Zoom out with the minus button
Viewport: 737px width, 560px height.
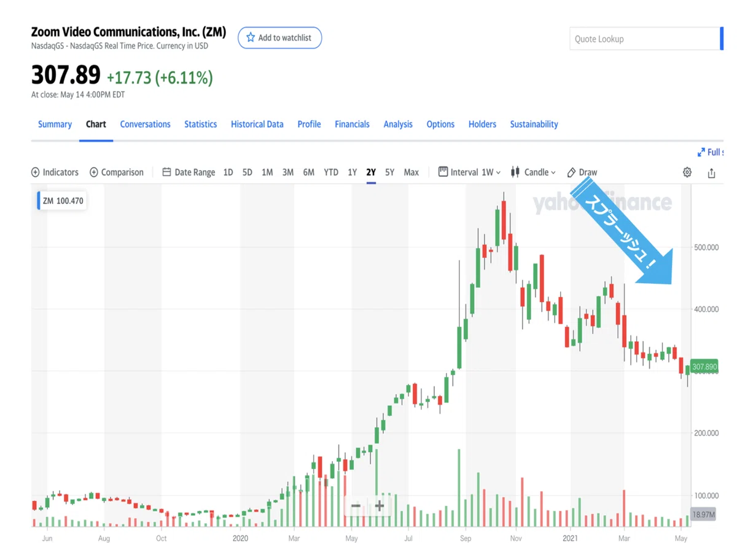coord(356,506)
